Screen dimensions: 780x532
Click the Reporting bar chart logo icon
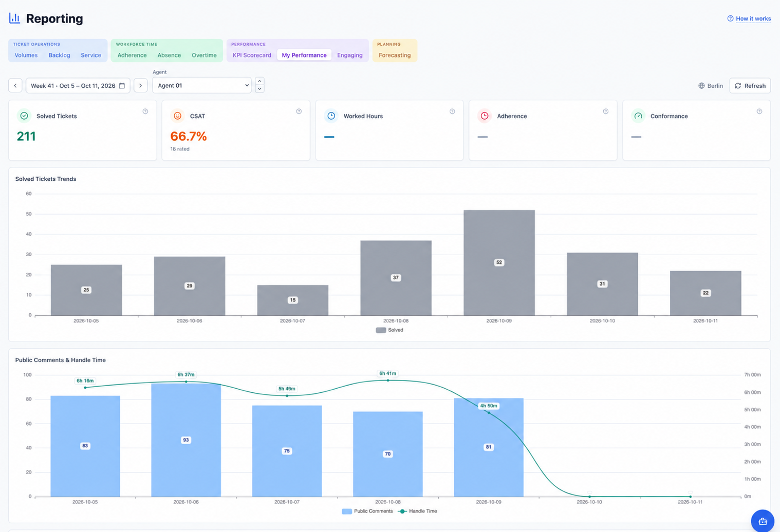(14, 18)
